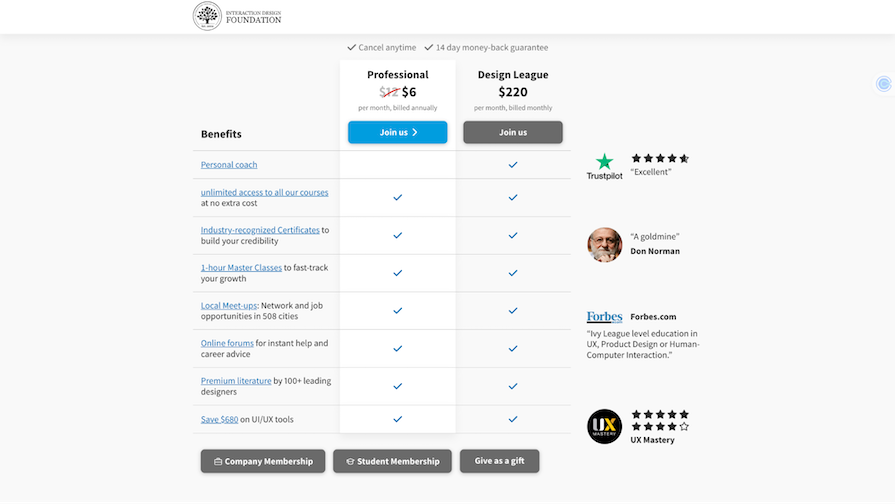Open the Personal coach link

(229, 165)
